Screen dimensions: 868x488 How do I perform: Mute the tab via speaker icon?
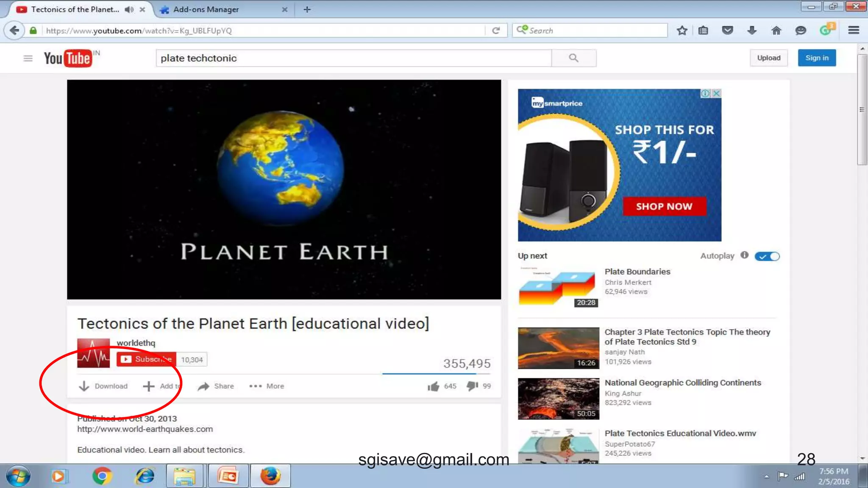[129, 9]
